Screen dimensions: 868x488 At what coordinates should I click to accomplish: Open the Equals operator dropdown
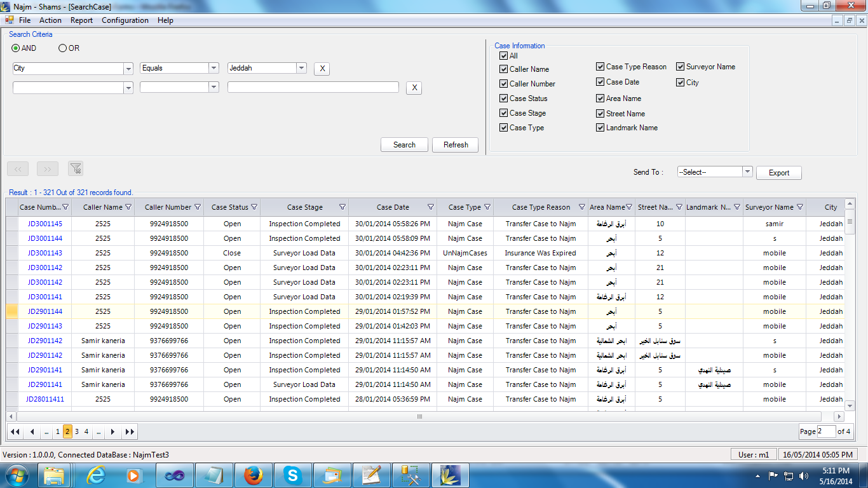point(214,69)
